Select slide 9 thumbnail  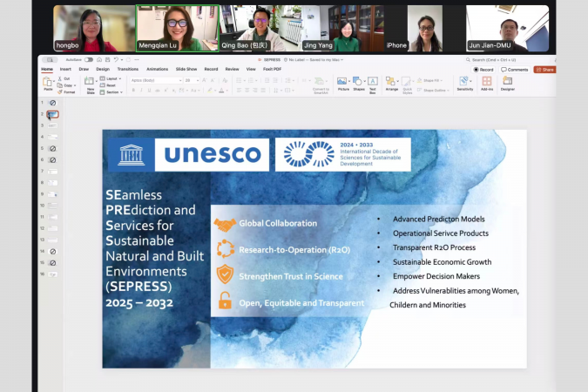[x=53, y=194]
